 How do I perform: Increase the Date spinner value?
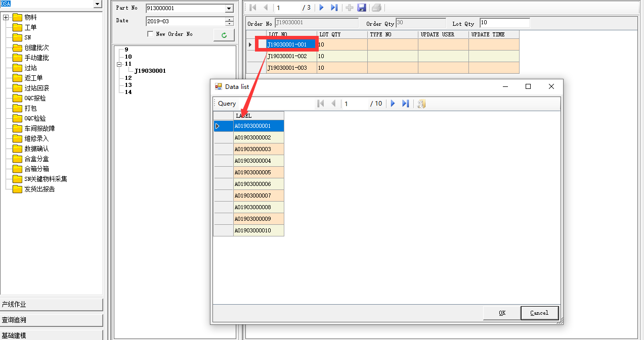point(229,19)
